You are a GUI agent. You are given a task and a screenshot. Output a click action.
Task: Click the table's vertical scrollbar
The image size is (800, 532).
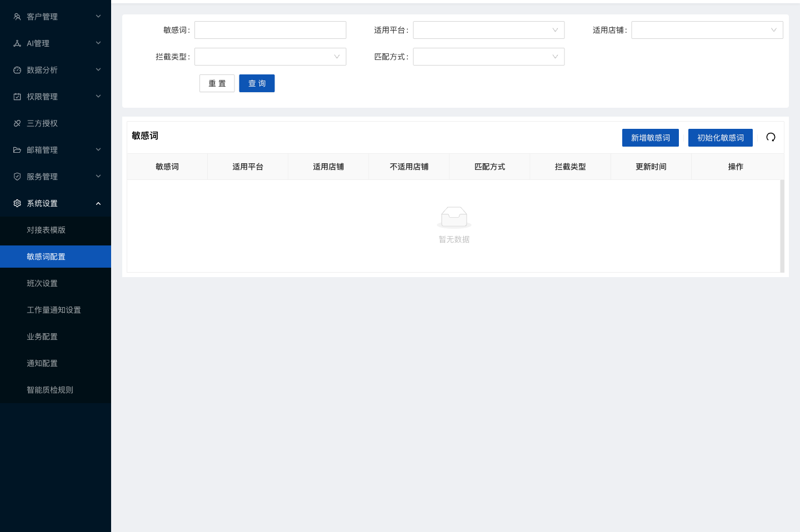point(782,226)
